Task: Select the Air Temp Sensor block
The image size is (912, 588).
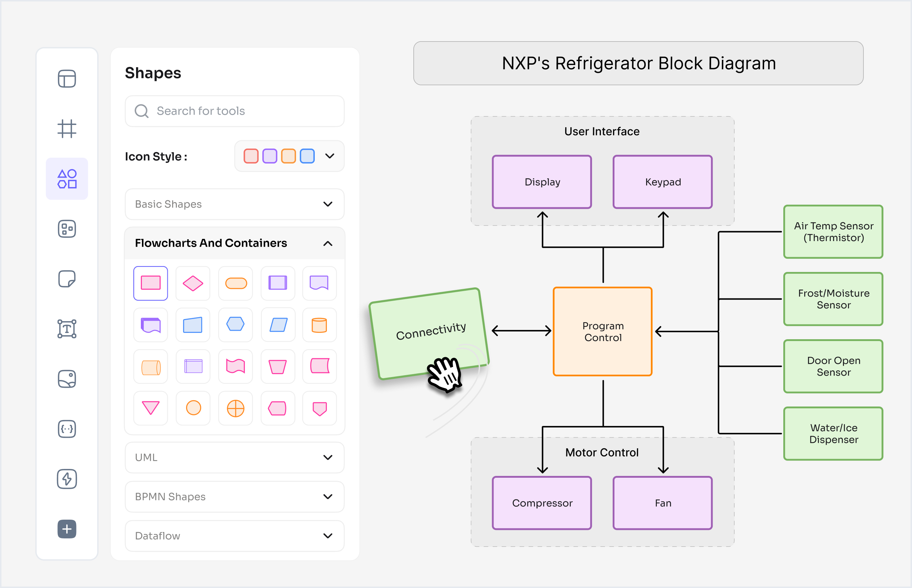Action: [x=833, y=232]
